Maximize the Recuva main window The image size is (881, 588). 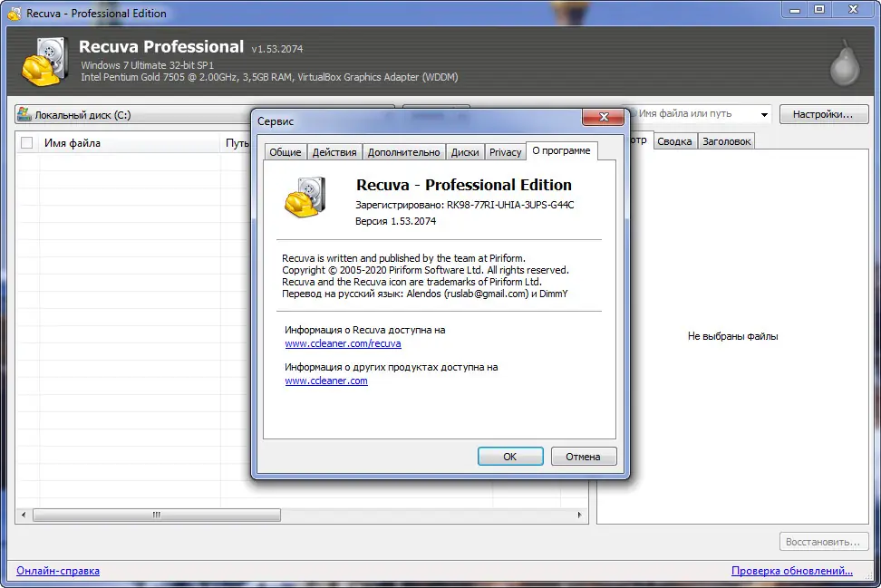(819, 10)
